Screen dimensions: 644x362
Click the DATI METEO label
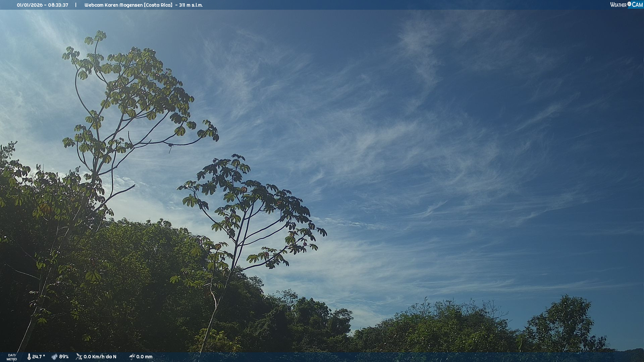point(12,357)
